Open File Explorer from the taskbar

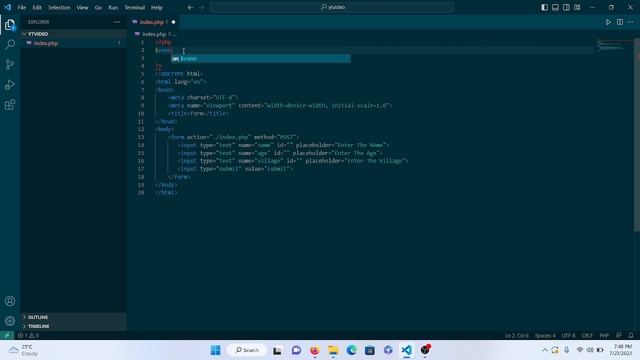[333, 350]
